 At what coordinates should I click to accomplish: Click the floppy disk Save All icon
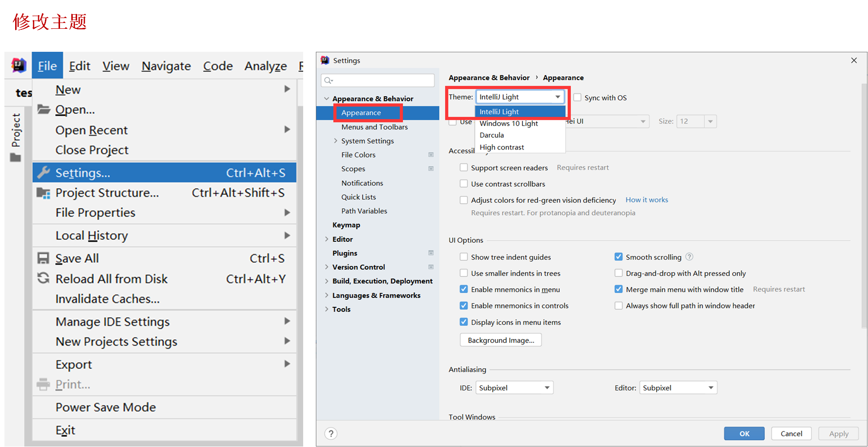click(43, 258)
